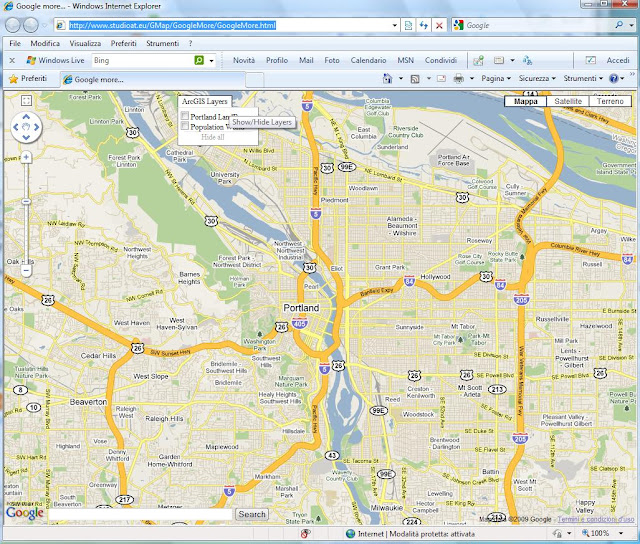Click Accedi to sign in

618,60
